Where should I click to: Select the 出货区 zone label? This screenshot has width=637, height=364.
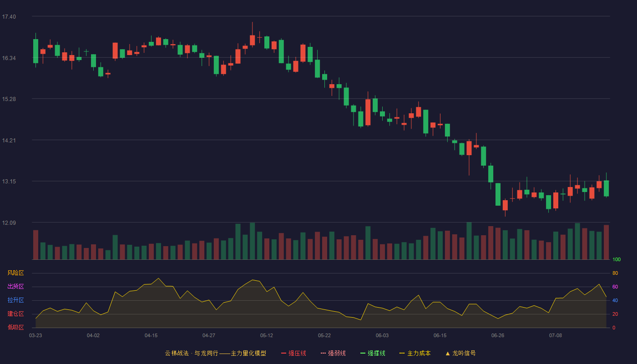(15, 287)
